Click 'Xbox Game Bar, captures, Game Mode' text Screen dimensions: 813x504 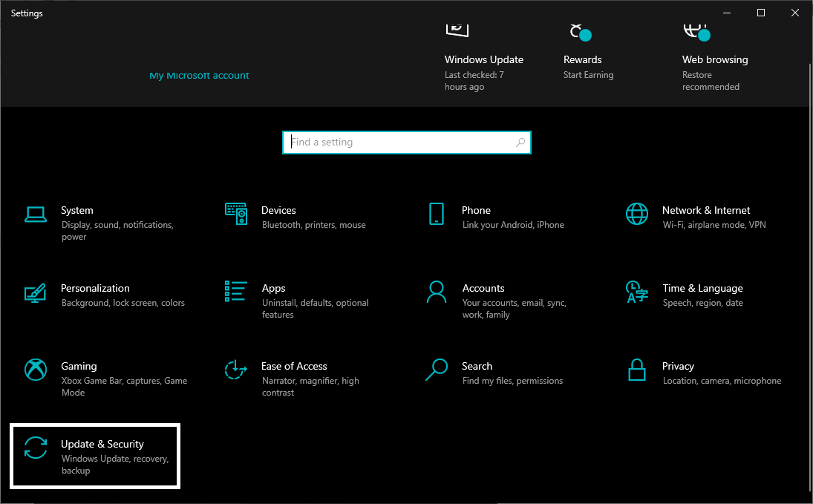coord(125,386)
